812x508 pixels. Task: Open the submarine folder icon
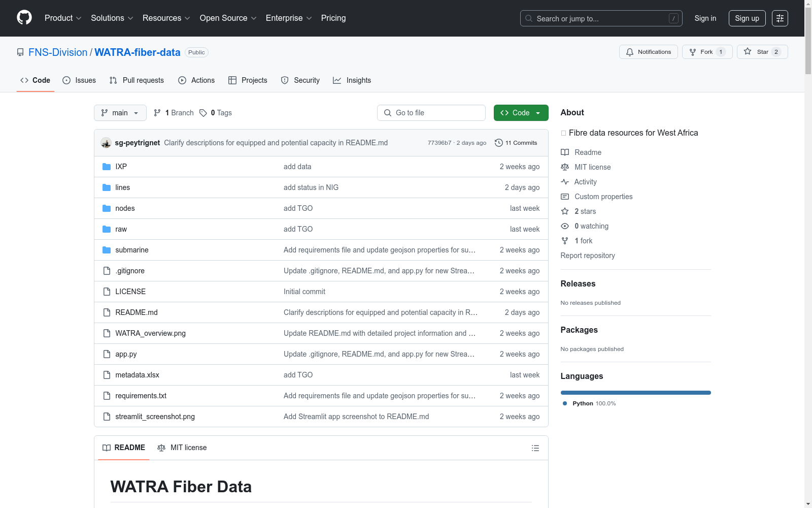pos(107,250)
